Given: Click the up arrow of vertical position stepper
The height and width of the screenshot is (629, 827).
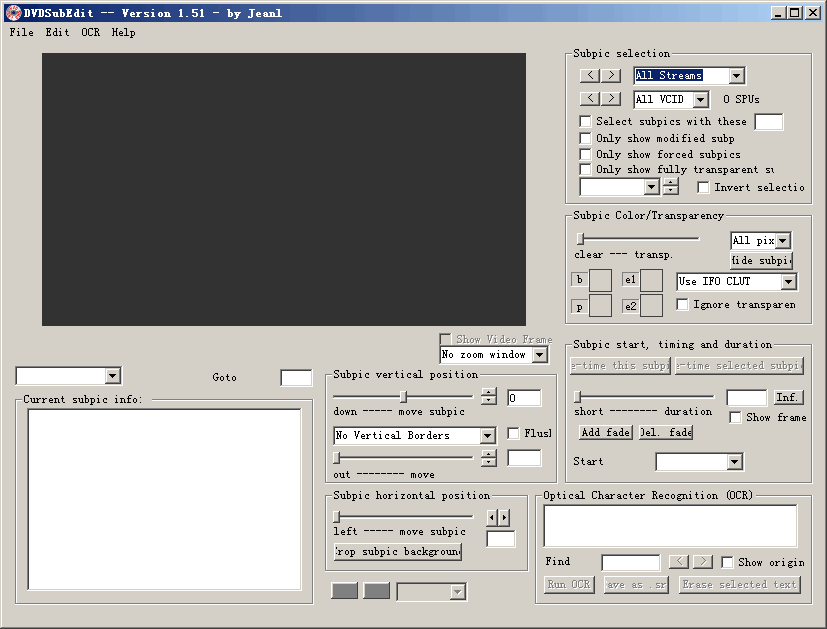Looking at the screenshot, I should tap(488, 393).
